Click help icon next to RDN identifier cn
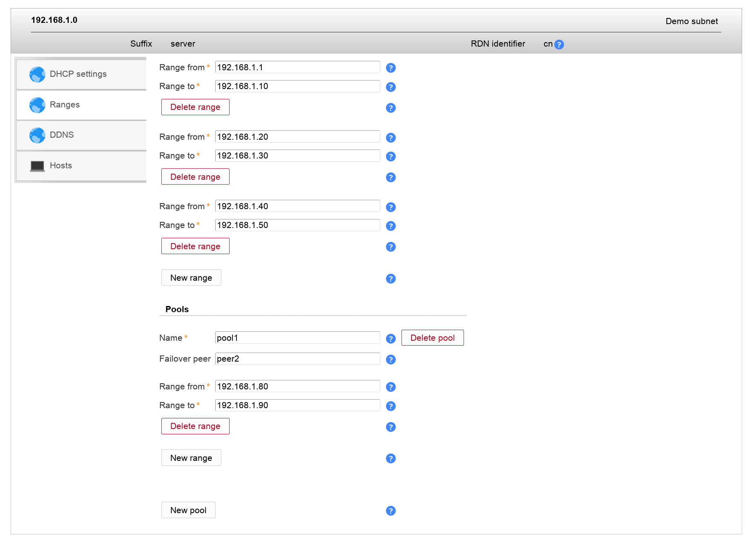The image size is (756, 543). tap(559, 45)
